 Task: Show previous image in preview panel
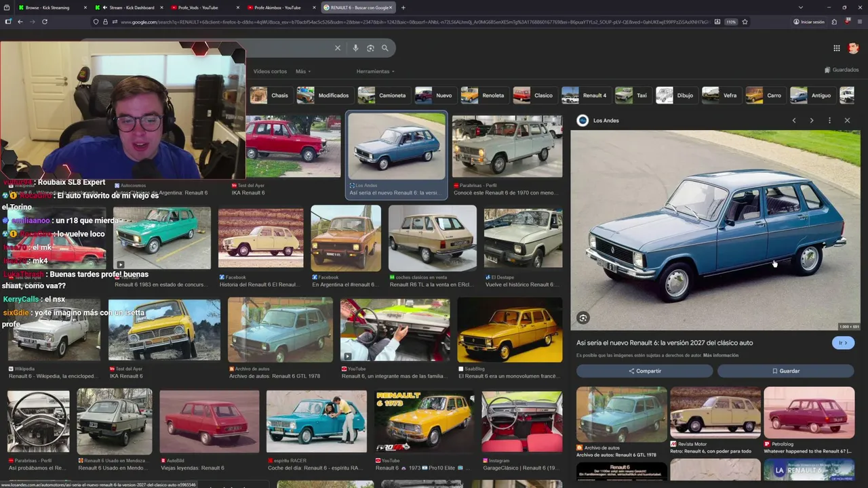[x=794, y=121]
